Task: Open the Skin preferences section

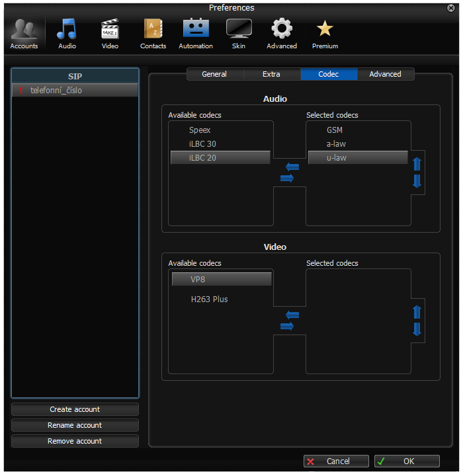Action: pos(239,34)
